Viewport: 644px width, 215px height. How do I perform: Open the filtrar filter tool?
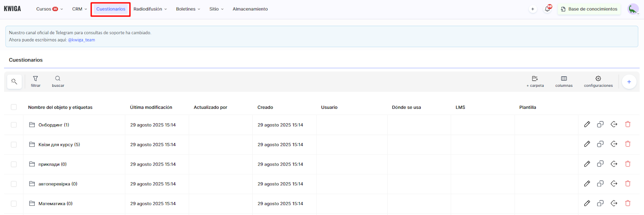(35, 81)
